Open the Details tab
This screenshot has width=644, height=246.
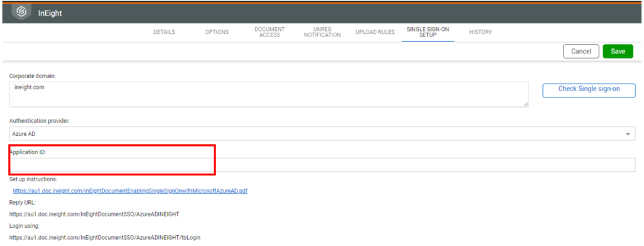click(x=164, y=32)
